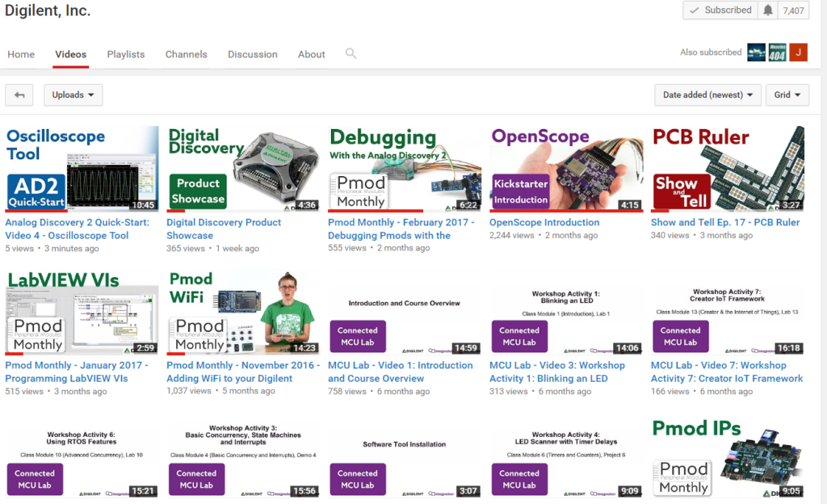This screenshot has width=827, height=504.
Task: Open the Date added (newest) sort dropdown
Action: click(707, 94)
